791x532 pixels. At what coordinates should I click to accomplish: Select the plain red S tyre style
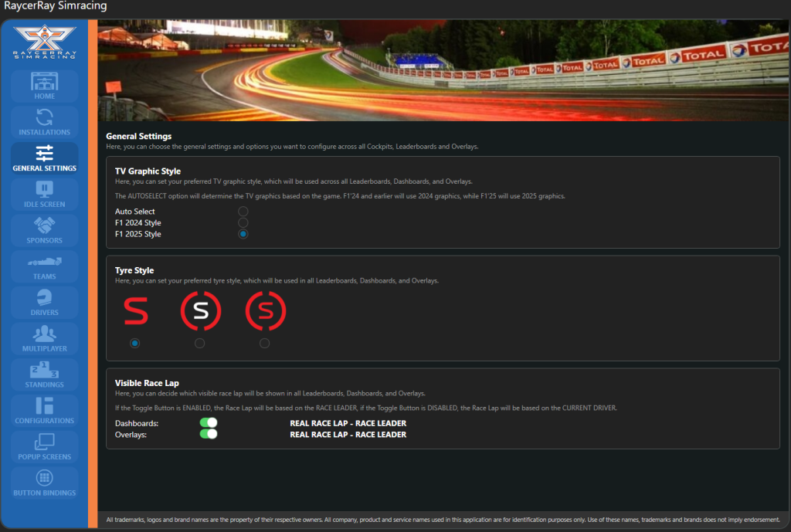[x=135, y=343]
